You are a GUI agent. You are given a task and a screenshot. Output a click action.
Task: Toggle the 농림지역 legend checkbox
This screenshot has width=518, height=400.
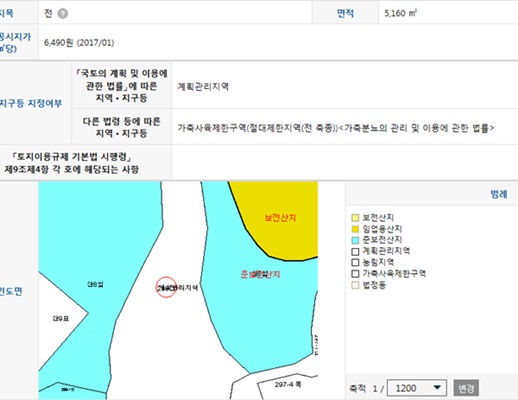[355, 262]
